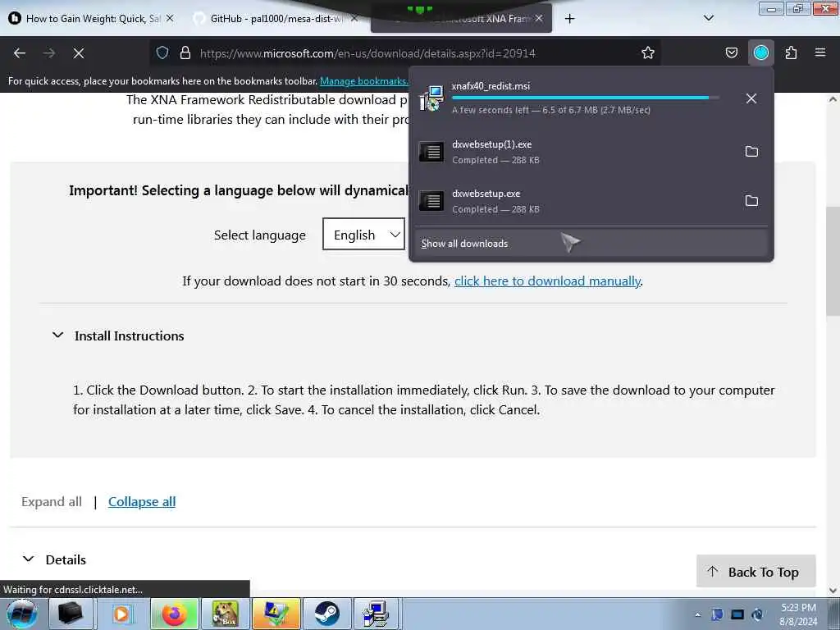The height and width of the screenshot is (630, 840).
Task: Click the xnafx40_redist.msi download progress bar
Action: tap(585, 98)
